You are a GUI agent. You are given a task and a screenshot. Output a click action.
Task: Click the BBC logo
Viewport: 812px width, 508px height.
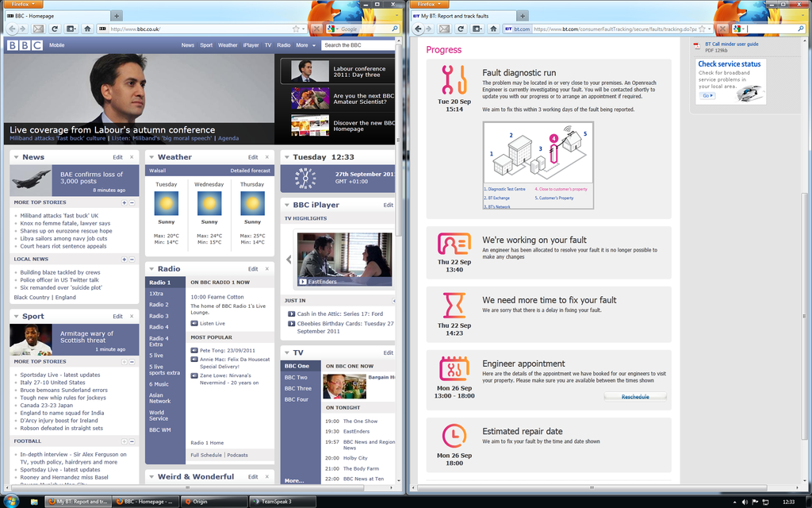click(25, 45)
